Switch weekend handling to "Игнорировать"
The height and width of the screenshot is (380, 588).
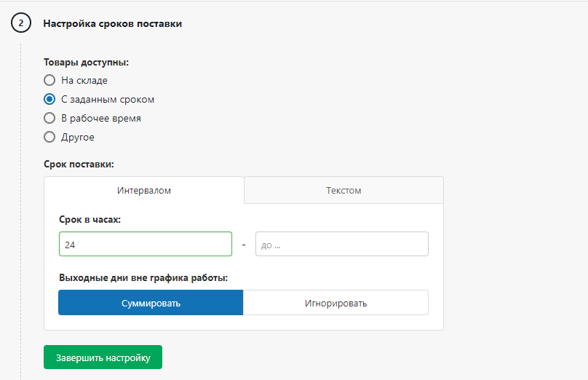[335, 303]
